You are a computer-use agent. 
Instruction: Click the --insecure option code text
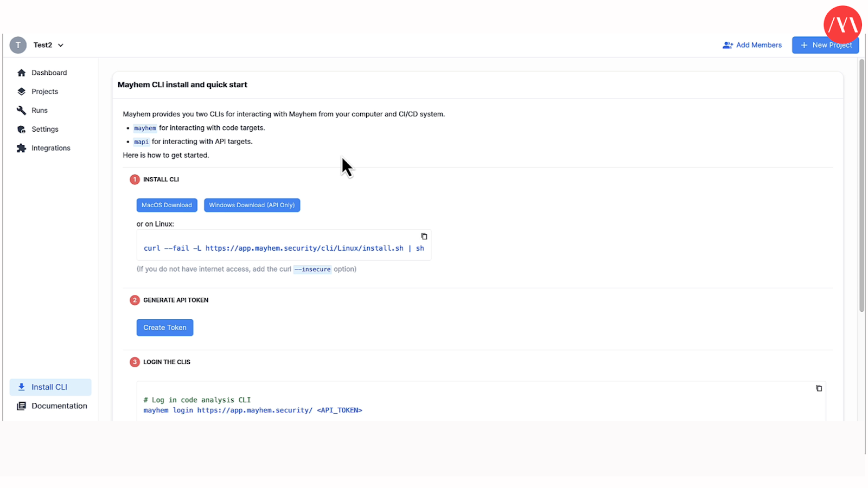pyautogui.click(x=312, y=269)
